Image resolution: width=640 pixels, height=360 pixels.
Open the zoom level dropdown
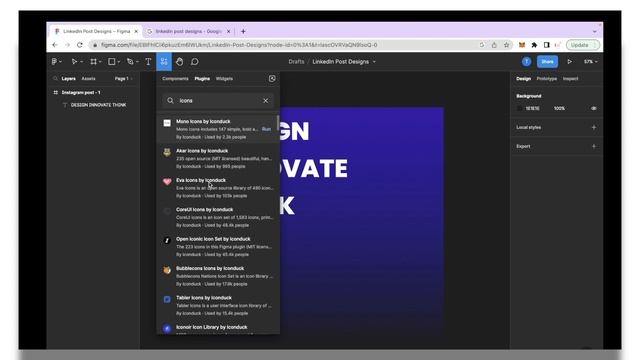coord(590,62)
